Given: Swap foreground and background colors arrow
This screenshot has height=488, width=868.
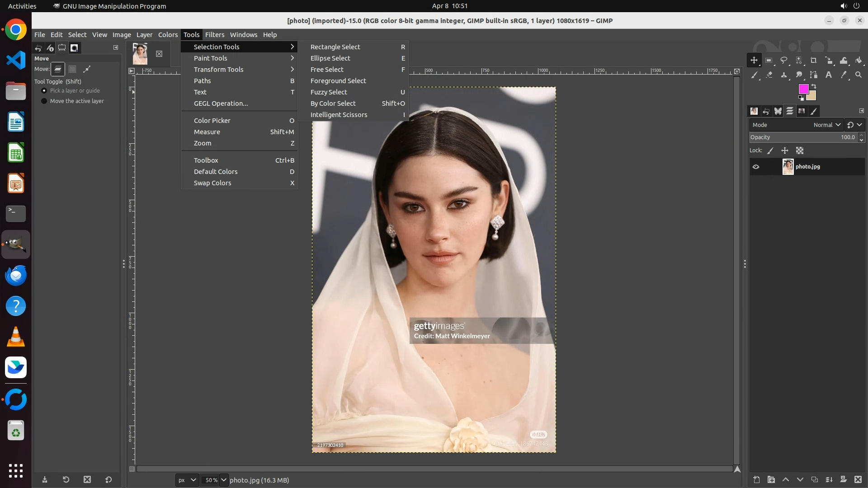Looking at the screenshot, I should tap(814, 86).
